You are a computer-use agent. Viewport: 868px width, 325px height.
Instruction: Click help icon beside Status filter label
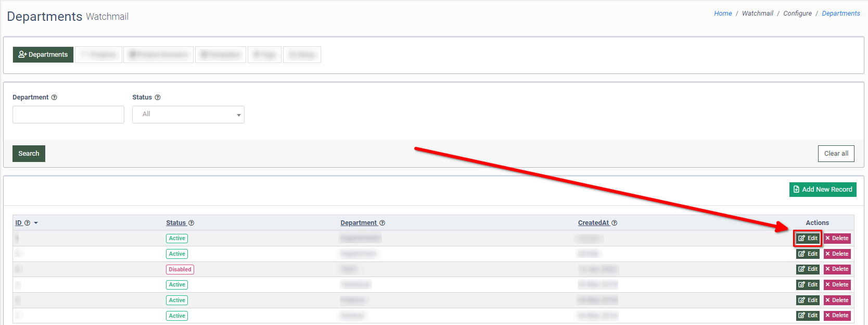click(158, 97)
